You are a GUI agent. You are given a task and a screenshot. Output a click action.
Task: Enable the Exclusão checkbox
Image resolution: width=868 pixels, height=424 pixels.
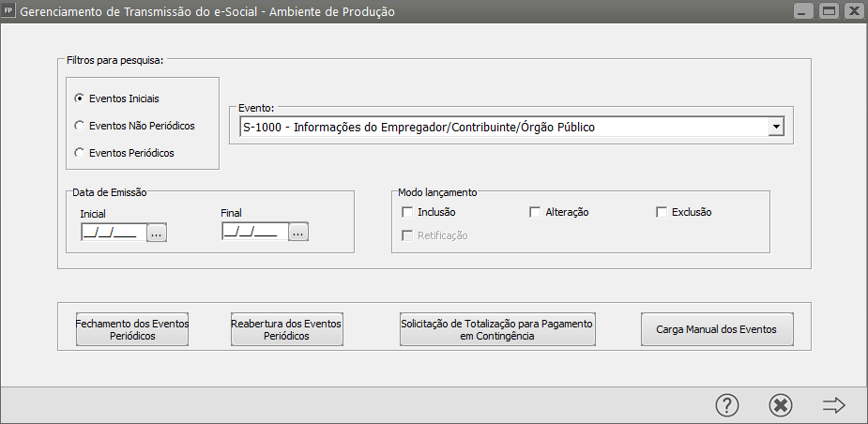662,212
